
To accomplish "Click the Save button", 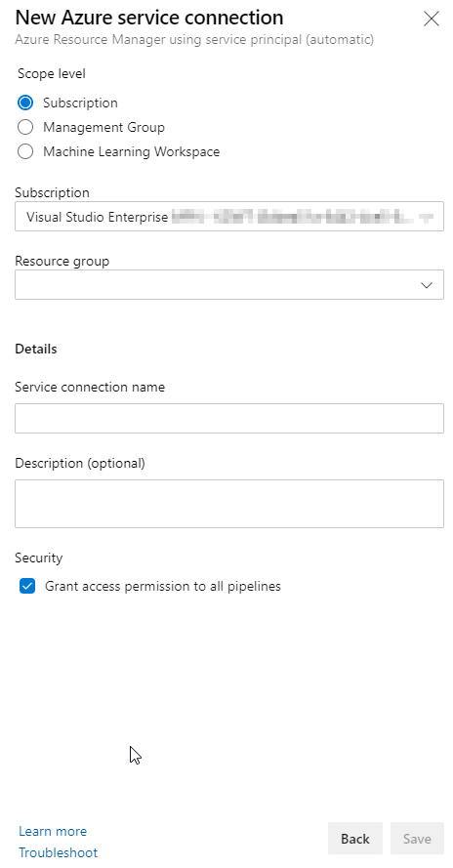I will [417, 839].
